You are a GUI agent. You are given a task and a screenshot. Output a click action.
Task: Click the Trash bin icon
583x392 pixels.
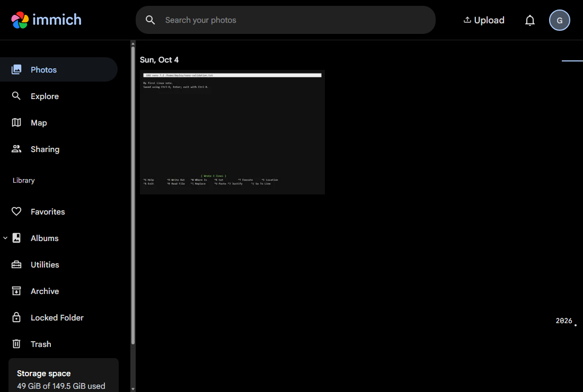pyautogui.click(x=16, y=344)
